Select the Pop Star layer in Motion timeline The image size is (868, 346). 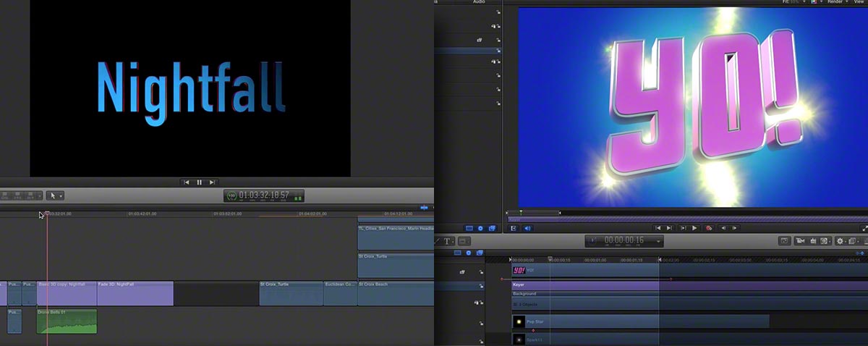click(639, 321)
